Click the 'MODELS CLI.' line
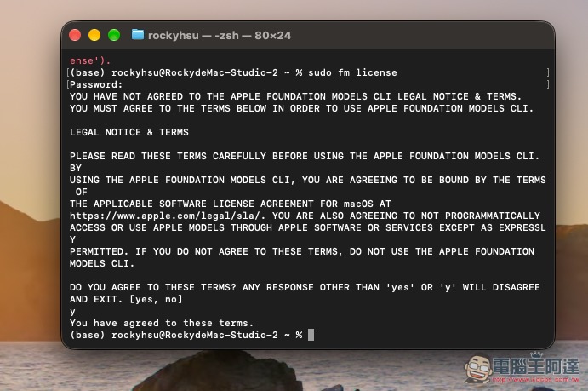The height and width of the screenshot is (391, 588). pos(102,263)
